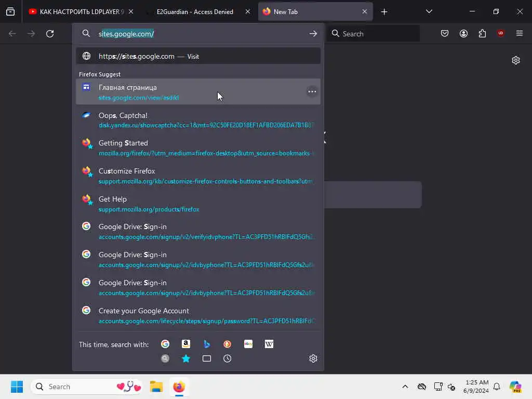The width and height of the screenshot is (532, 399).
Task: Open the Create your Google Account suggestion
Action: 198,316
